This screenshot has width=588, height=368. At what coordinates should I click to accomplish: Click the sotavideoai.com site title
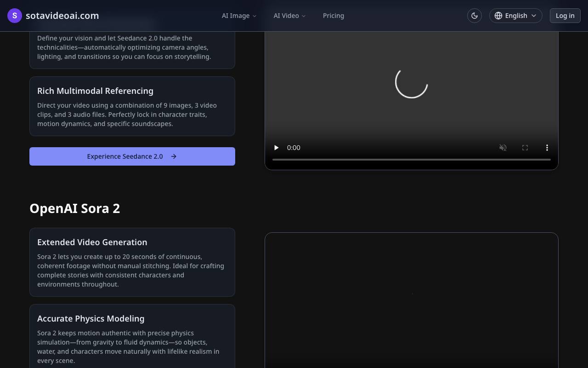coord(62,16)
